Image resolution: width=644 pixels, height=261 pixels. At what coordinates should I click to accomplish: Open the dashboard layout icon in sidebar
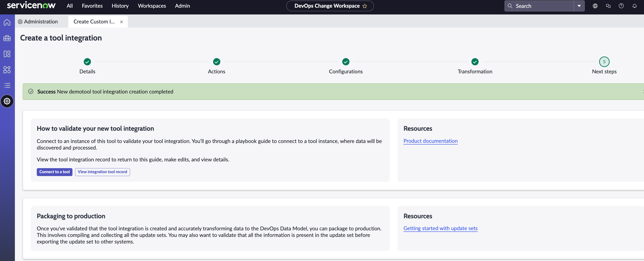(x=7, y=54)
